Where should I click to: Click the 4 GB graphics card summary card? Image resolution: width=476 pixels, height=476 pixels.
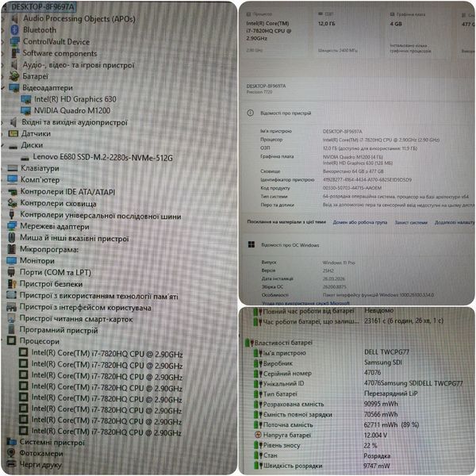click(420, 33)
